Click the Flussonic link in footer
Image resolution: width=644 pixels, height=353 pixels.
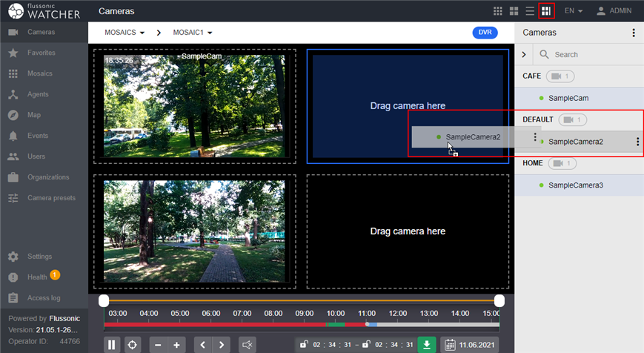coord(64,319)
